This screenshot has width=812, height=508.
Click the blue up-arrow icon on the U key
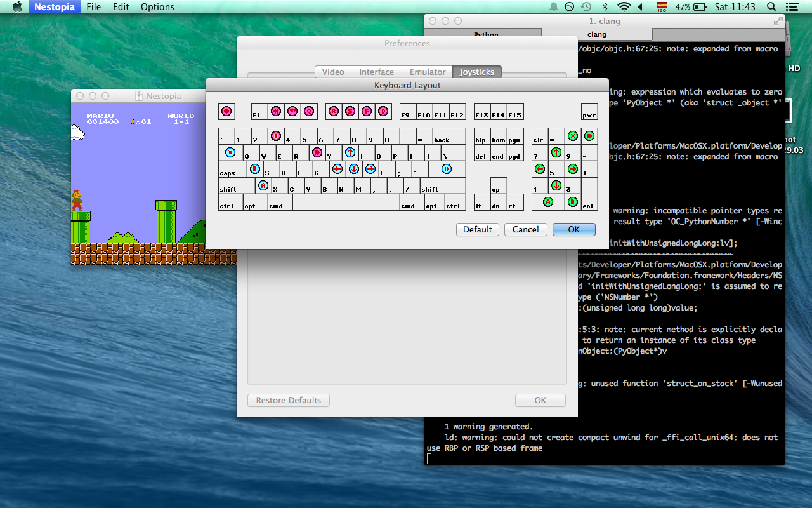pyautogui.click(x=350, y=152)
